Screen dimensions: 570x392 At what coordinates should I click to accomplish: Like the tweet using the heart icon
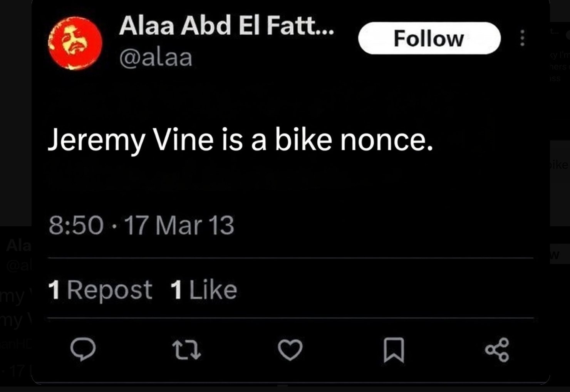[290, 349]
